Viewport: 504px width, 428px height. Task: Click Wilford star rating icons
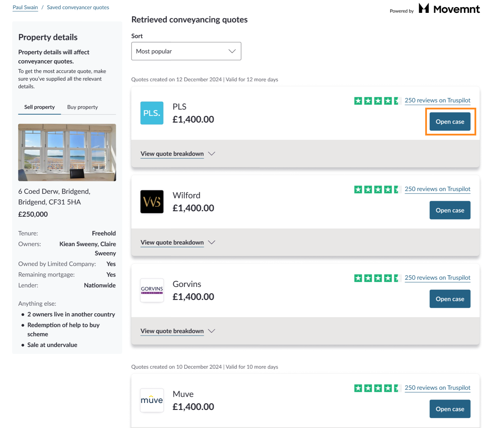pyautogui.click(x=378, y=189)
